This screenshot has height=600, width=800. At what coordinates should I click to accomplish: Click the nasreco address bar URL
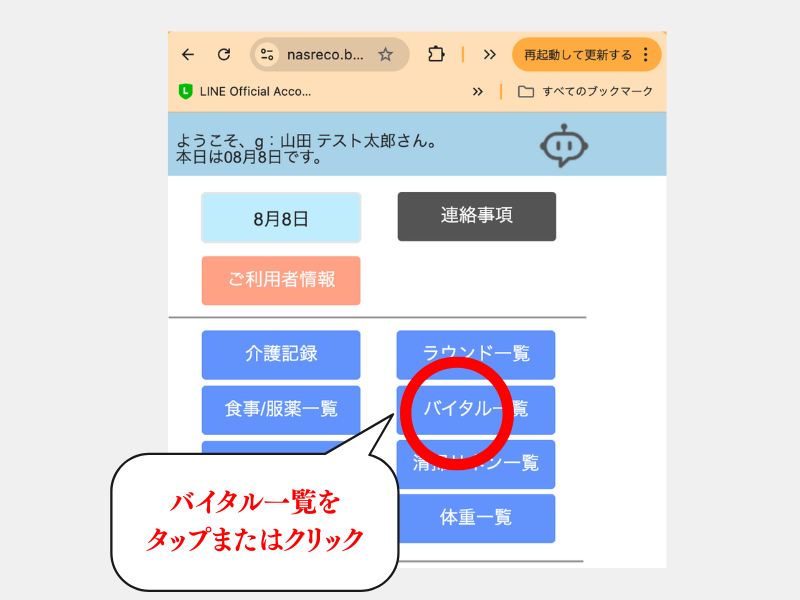point(325,55)
